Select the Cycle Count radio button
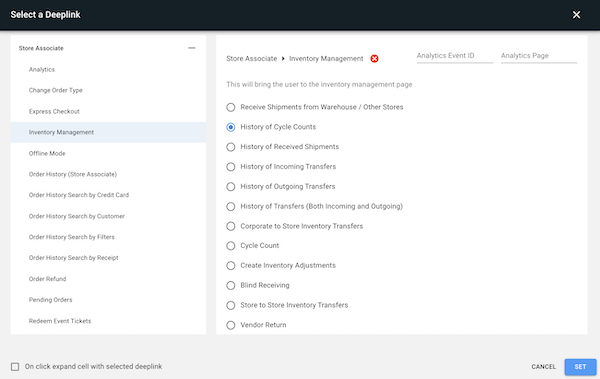 (x=230, y=246)
